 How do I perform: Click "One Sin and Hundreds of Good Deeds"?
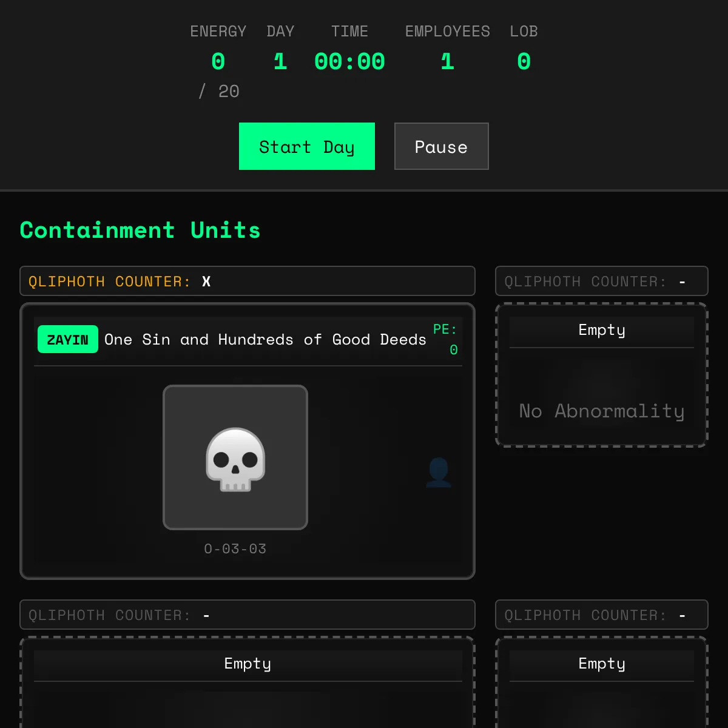tap(265, 340)
